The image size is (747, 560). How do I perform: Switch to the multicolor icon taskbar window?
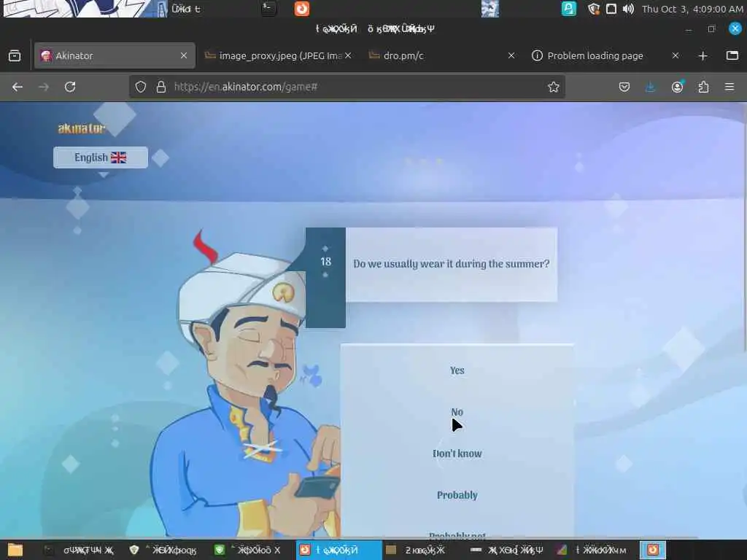click(592, 550)
